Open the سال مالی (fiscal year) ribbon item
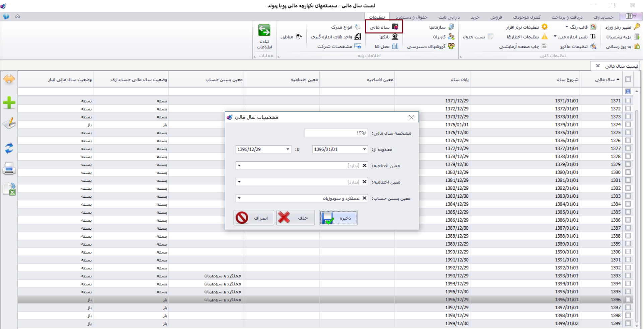Image resolution: width=644 pixels, height=329 pixels. [384, 27]
